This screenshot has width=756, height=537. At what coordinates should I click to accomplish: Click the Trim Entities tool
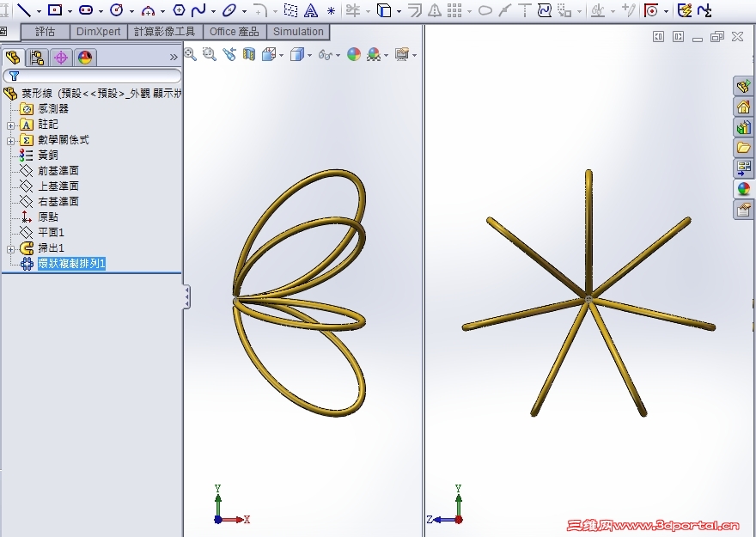pyautogui.click(x=353, y=9)
